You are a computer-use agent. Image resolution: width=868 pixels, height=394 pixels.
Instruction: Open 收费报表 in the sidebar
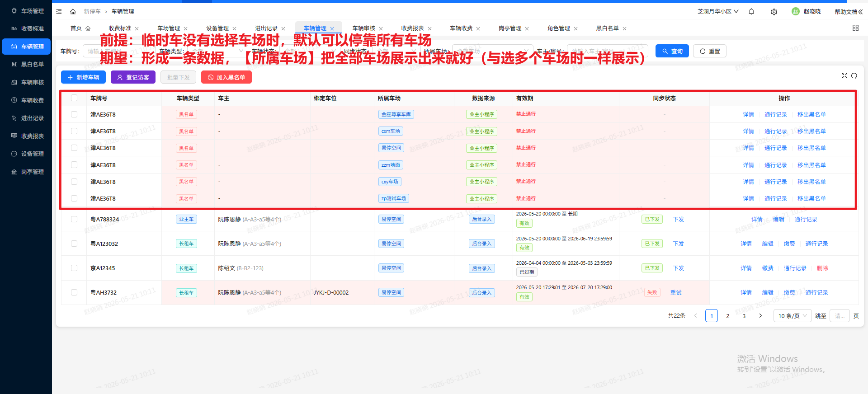click(x=26, y=136)
